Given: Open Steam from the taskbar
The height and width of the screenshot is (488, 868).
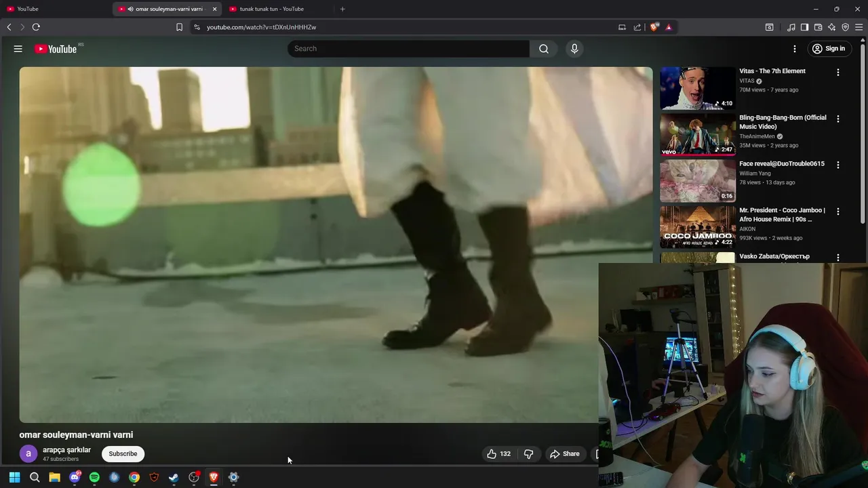Looking at the screenshot, I should pos(174,477).
